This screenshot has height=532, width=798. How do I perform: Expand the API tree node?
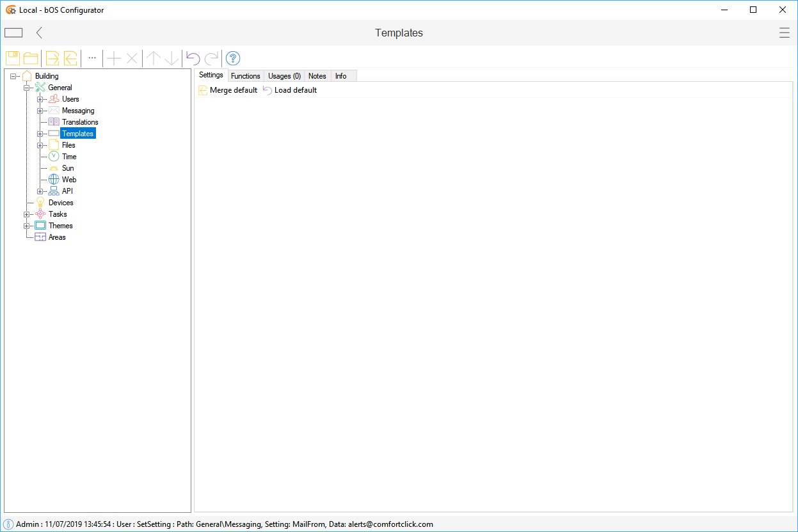[x=40, y=191]
